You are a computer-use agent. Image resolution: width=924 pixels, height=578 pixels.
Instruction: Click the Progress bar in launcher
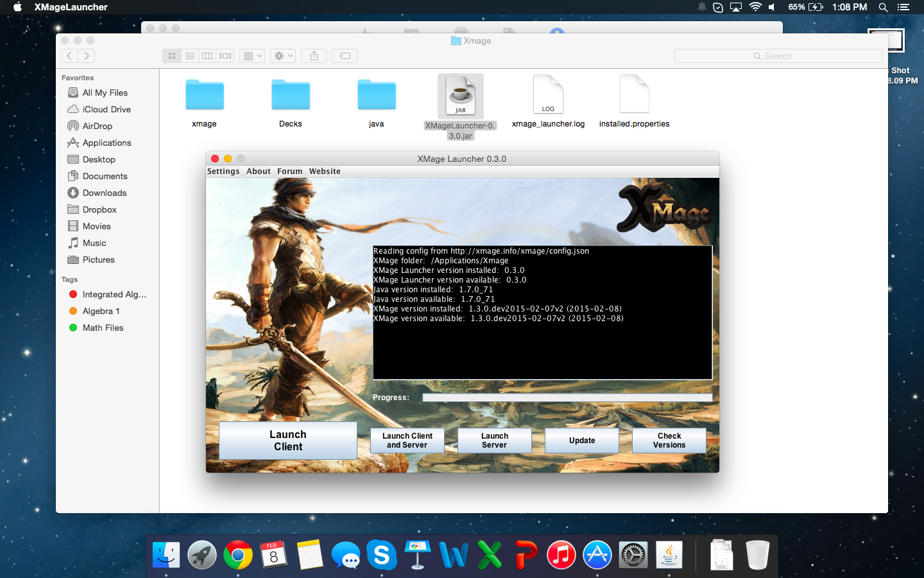(x=567, y=398)
